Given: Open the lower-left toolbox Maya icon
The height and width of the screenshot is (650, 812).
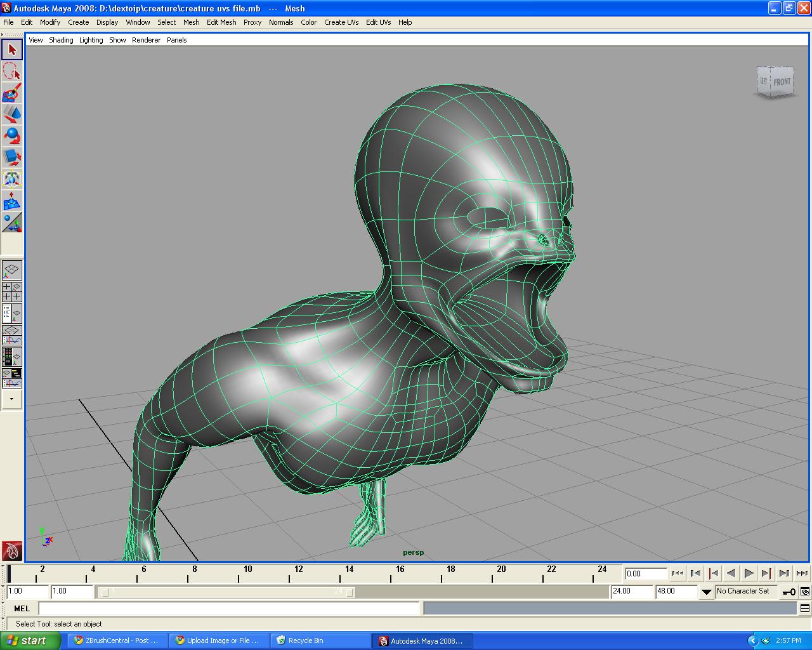Looking at the screenshot, I should pos(12,550).
